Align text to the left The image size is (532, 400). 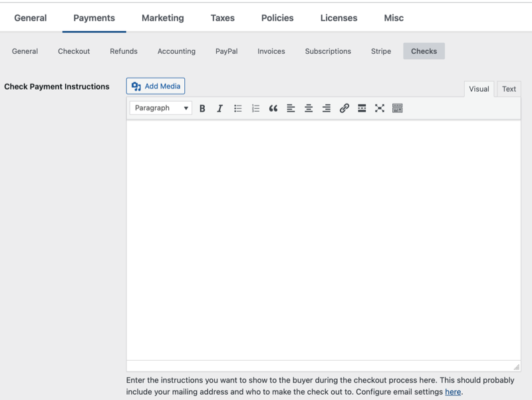(291, 108)
